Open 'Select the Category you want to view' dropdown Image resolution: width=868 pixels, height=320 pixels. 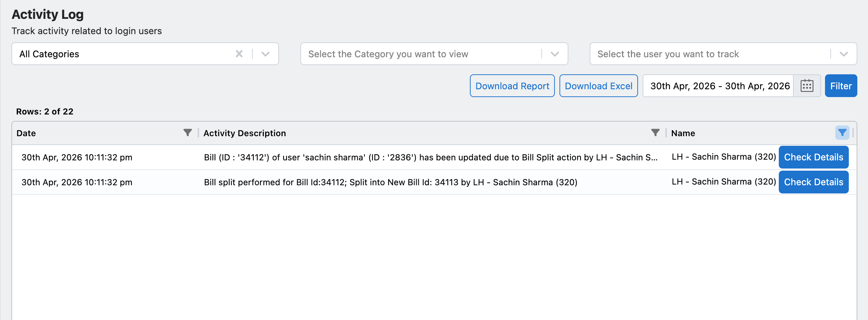point(434,54)
